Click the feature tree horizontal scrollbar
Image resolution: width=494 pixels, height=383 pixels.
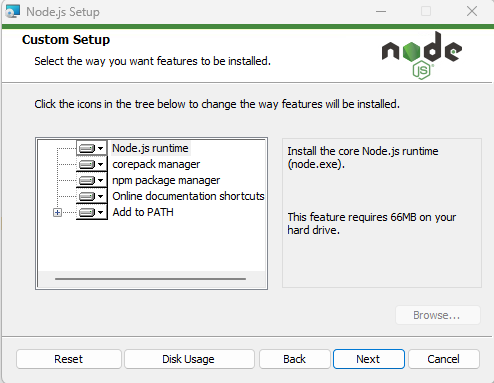pyautogui.click(x=150, y=279)
